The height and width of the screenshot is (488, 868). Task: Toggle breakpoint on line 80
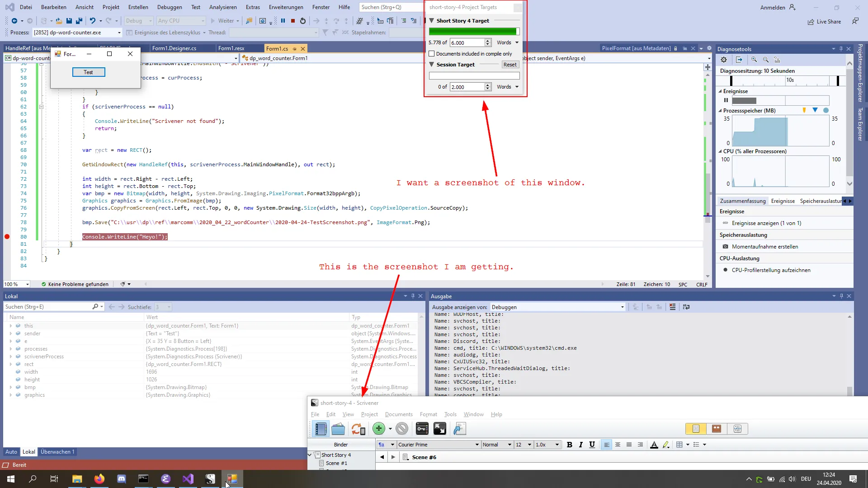click(7, 237)
